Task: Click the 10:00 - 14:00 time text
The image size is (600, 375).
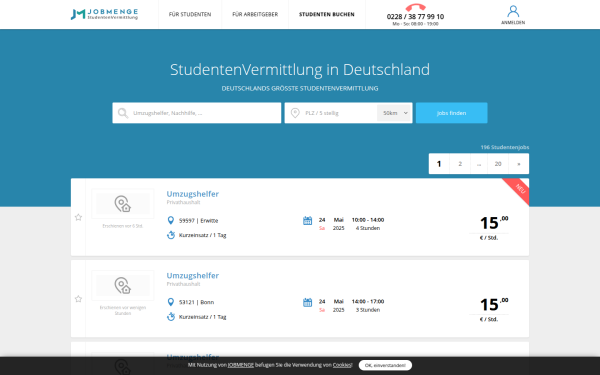Action: pos(368,220)
